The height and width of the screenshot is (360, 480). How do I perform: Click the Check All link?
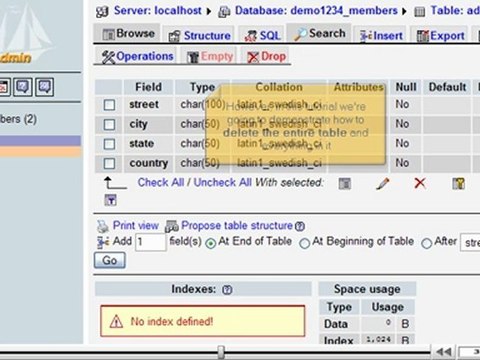pyautogui.click(x=161, y=182)
